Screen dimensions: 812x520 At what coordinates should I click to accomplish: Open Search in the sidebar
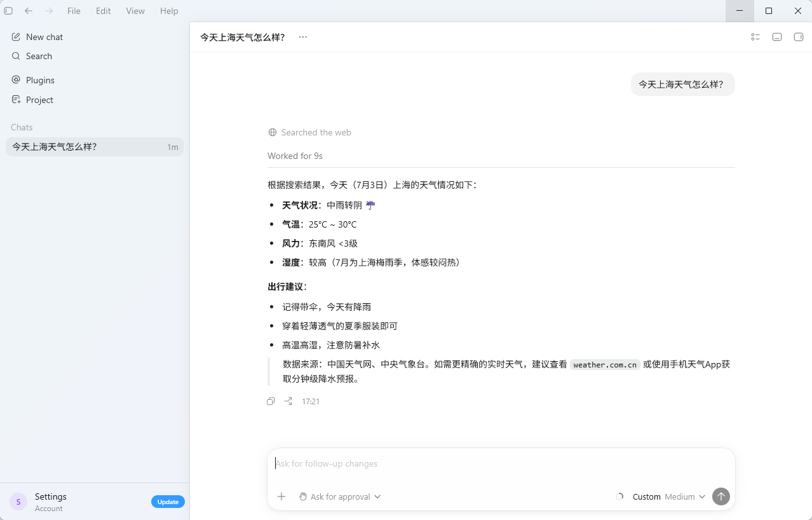tap(95, 56)
